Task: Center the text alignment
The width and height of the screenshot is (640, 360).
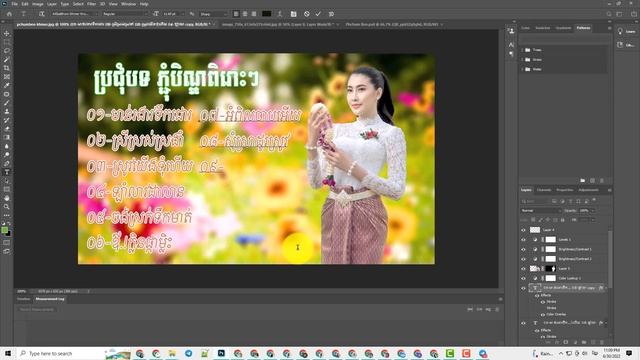Action: pyautogui.click(x=245, y=14)
